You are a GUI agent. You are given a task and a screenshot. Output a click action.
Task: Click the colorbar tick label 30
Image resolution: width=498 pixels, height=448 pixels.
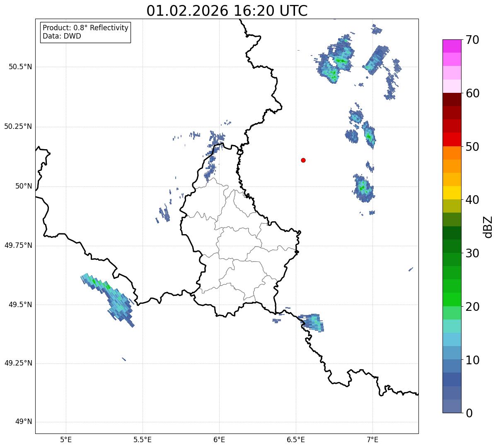click(x=472, y=253)
